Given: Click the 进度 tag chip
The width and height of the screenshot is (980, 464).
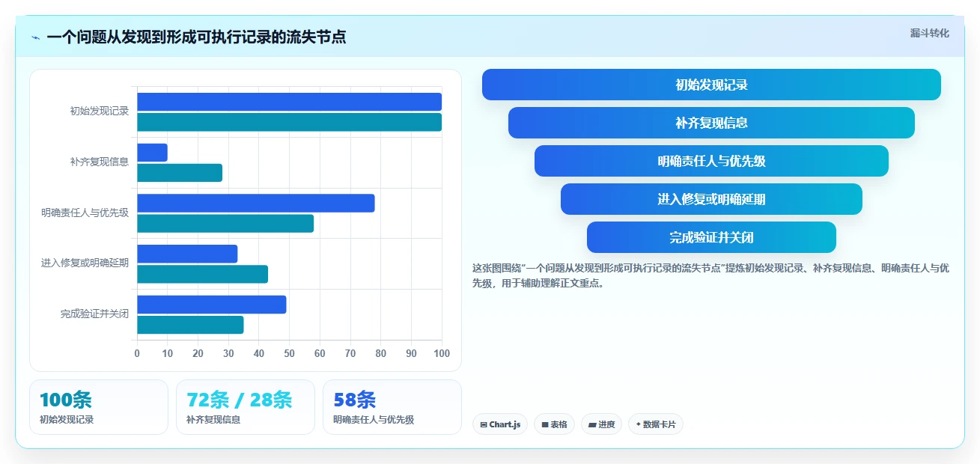Looking at the screenshot, I should (x=601, y=424).
